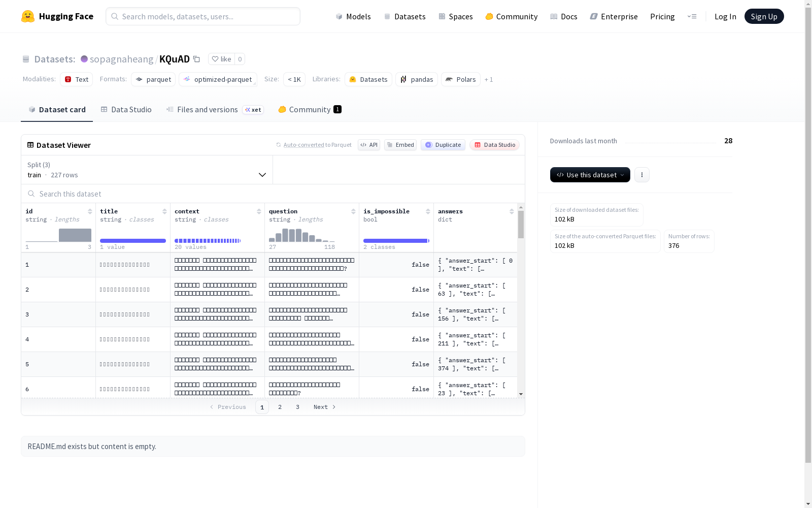Click the question lengths histogram

(302, 235)
